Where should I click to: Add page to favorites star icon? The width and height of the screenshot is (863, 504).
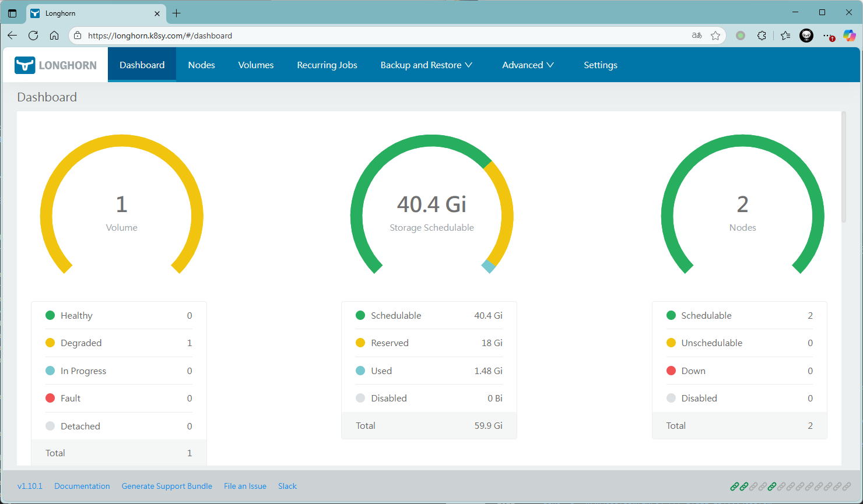click(715, 36)
